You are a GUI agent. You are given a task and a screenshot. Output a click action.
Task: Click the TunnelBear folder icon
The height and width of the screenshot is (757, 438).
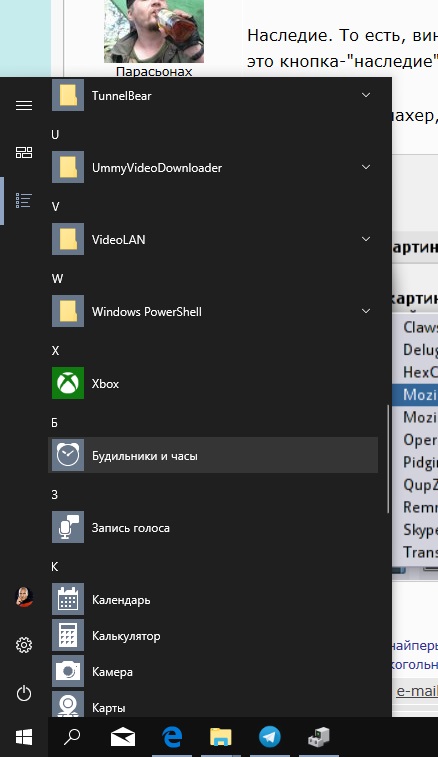(x=68, y=96)
